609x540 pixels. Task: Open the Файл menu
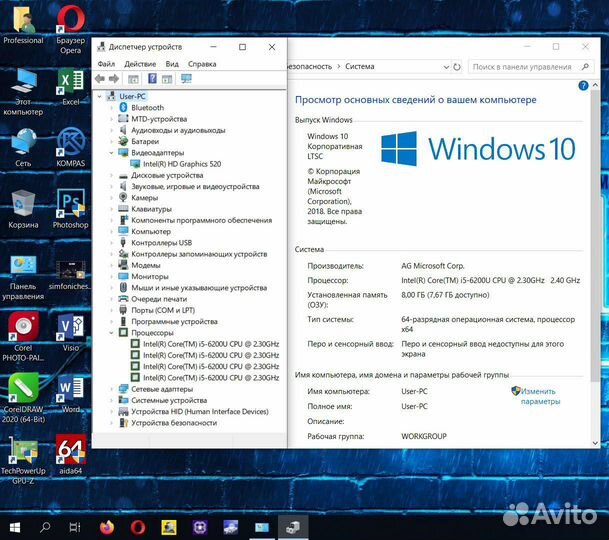coord(106,64)
